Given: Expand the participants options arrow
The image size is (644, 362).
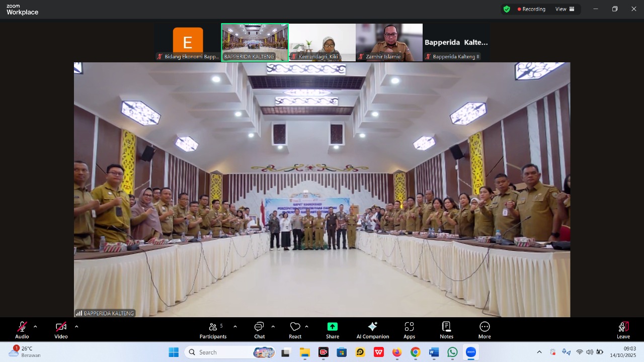Looking at the screenshot, I should point(235,327).
